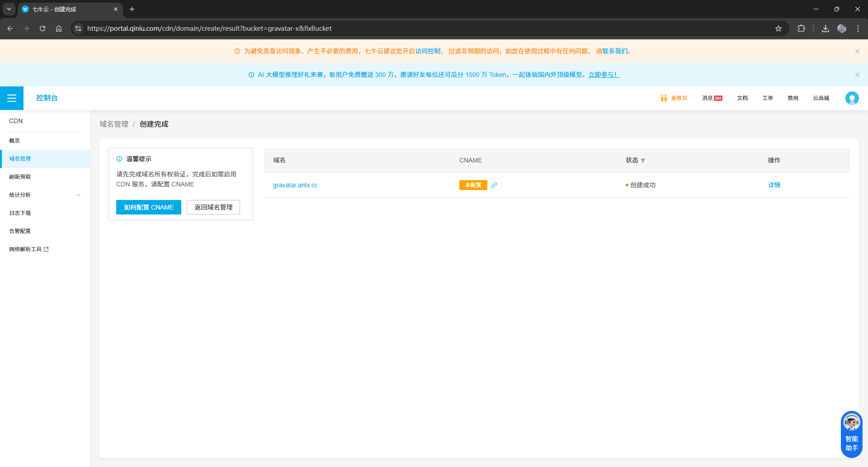Go to 日志下载 in the sidebar
This screenshot has height=467, width=868.
tap(20, 213)
